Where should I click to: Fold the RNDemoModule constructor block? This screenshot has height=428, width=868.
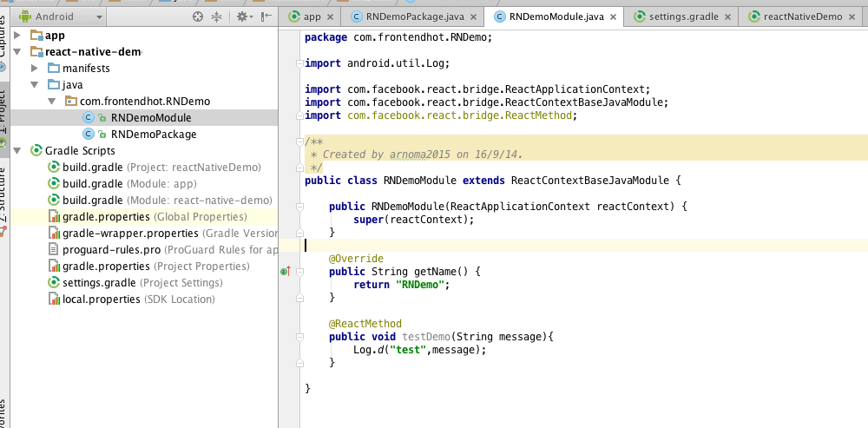coord(299,207)
